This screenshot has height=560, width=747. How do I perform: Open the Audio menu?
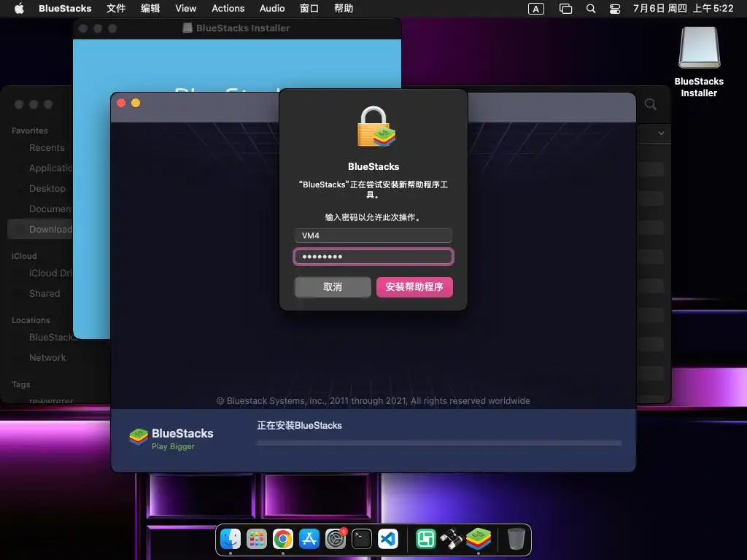(x=272, y=8)
